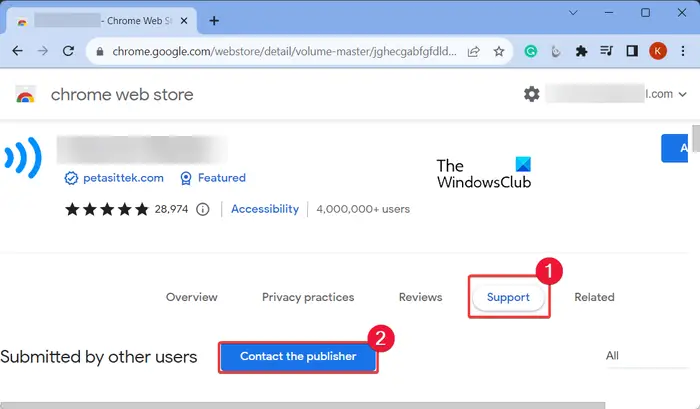Click the 4,000,000+ users text

363,209
